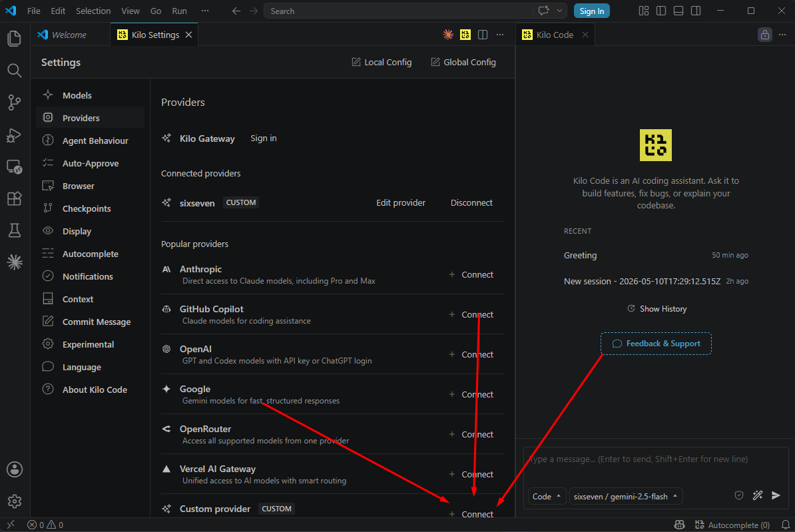
Task: Open the Extensions view
Action: pos(14,198)
